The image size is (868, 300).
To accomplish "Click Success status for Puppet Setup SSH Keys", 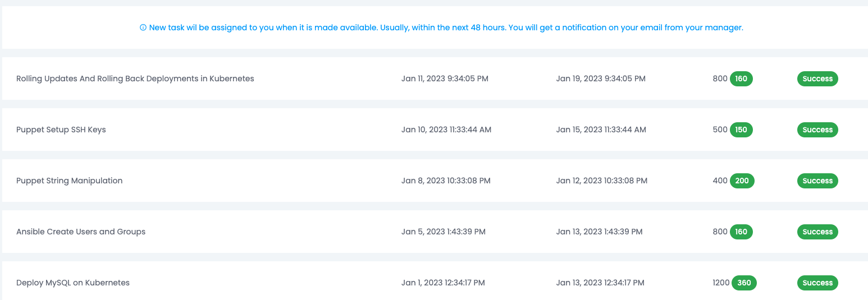I will (817, 130).
